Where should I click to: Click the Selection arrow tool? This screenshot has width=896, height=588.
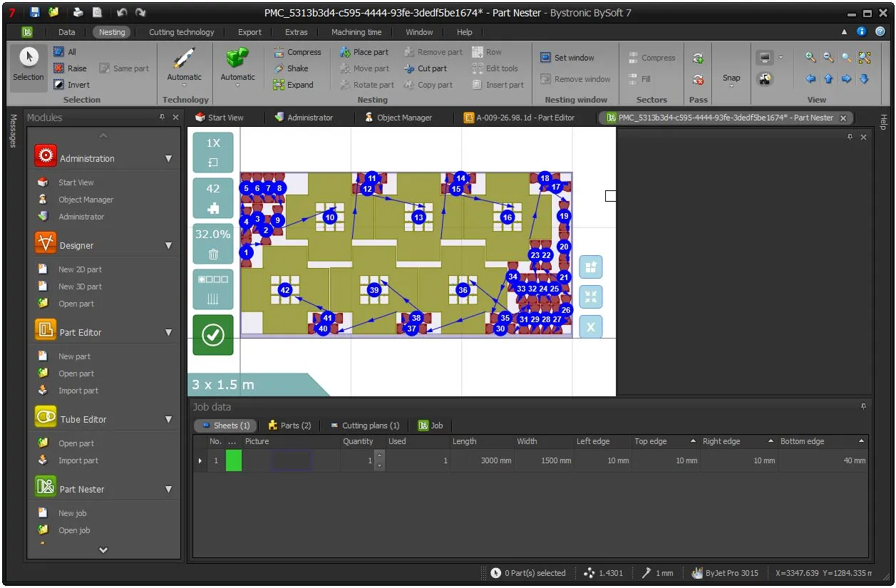[29, 65]
